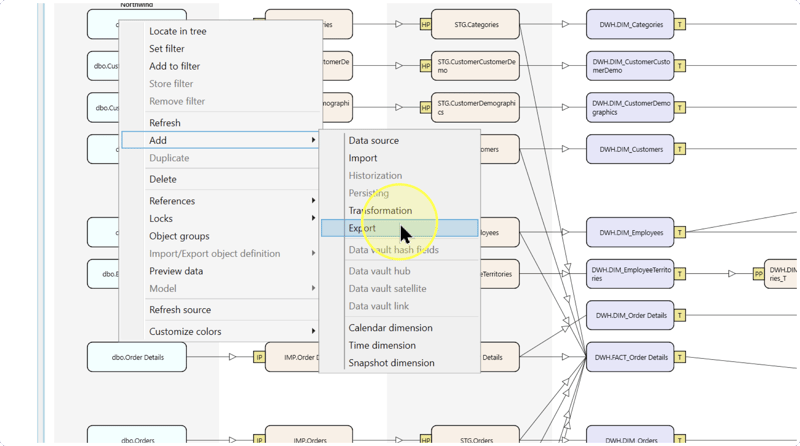The height and width of the screenshot is (446, 800).
Task: Click the HP badge on STG.CustomerDemographics
Action: (426, 108)
